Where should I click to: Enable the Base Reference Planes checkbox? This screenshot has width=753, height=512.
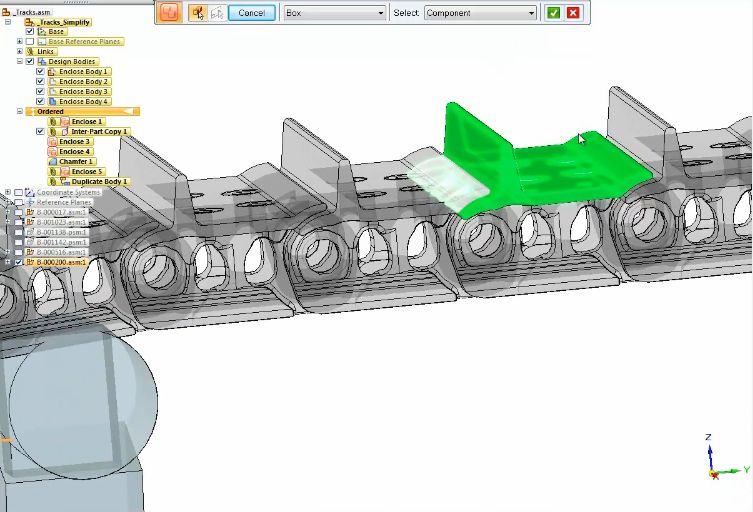coord(30,42)
